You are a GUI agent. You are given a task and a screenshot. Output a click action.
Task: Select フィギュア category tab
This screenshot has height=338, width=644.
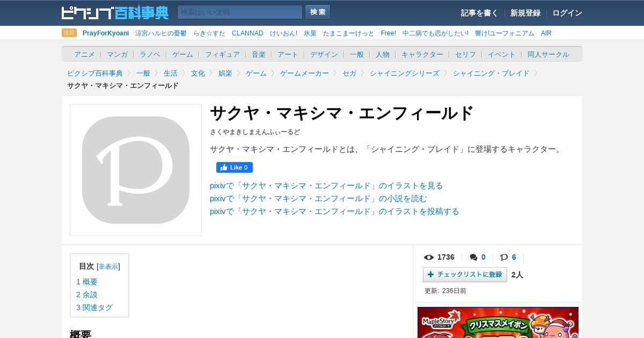pos(222,54)
